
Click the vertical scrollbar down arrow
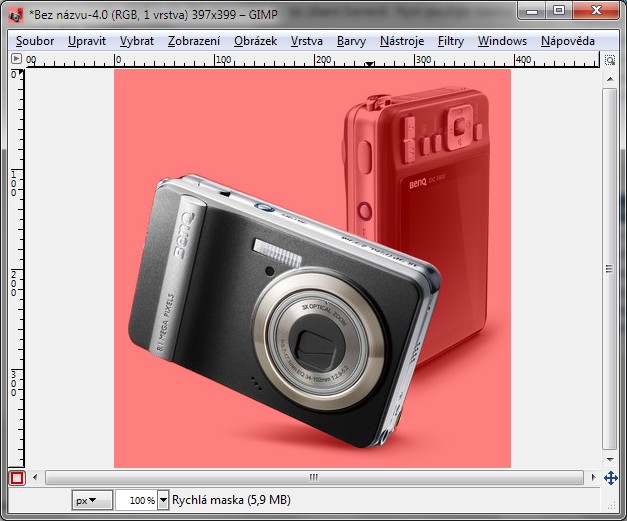tap(610, 459)
